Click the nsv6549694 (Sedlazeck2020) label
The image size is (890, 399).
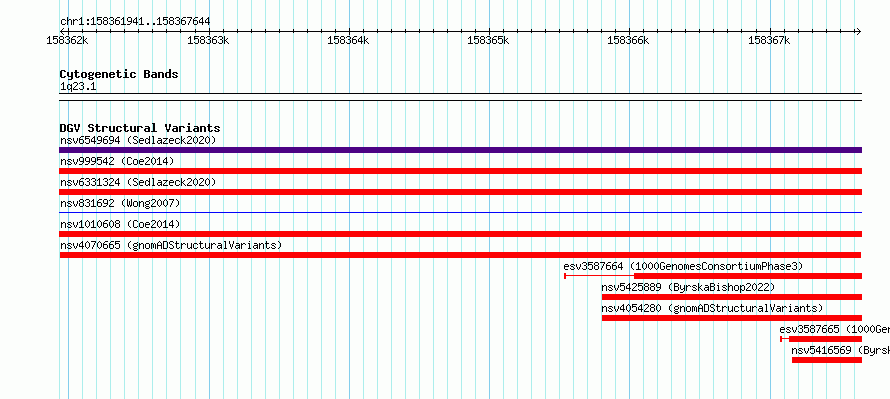coord(138,140)
